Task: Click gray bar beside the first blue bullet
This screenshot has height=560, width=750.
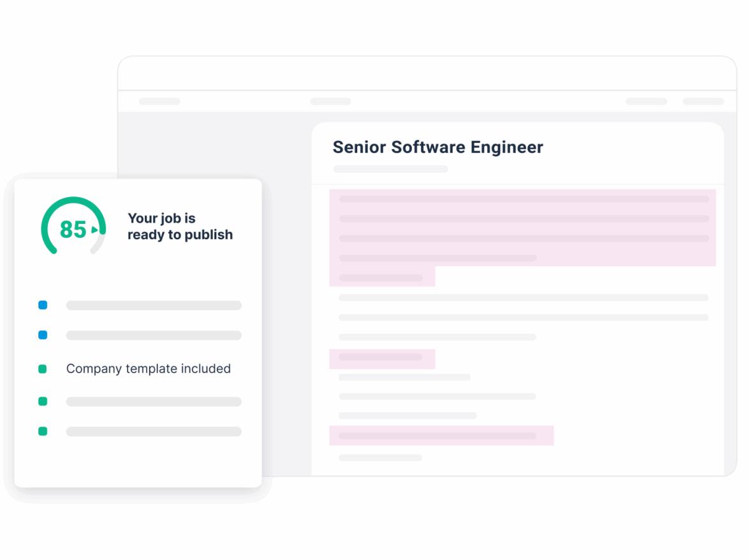Action: click(x=154, y=306)
